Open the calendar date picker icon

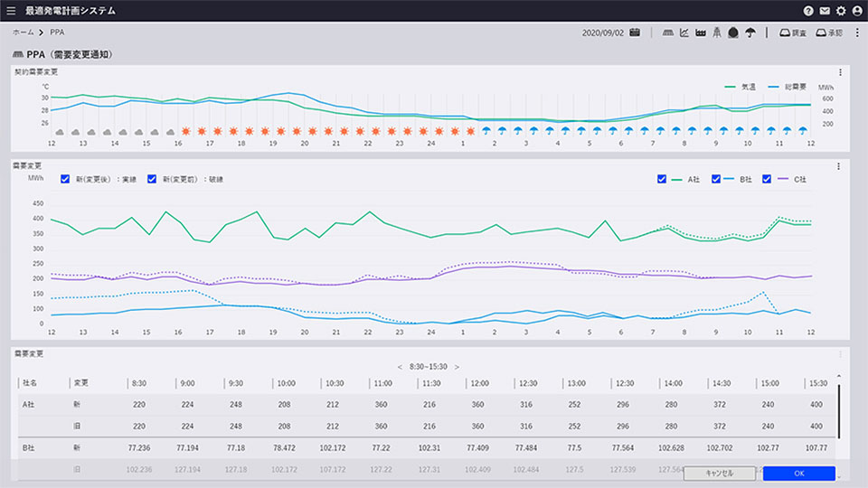[x=635, y=33]
